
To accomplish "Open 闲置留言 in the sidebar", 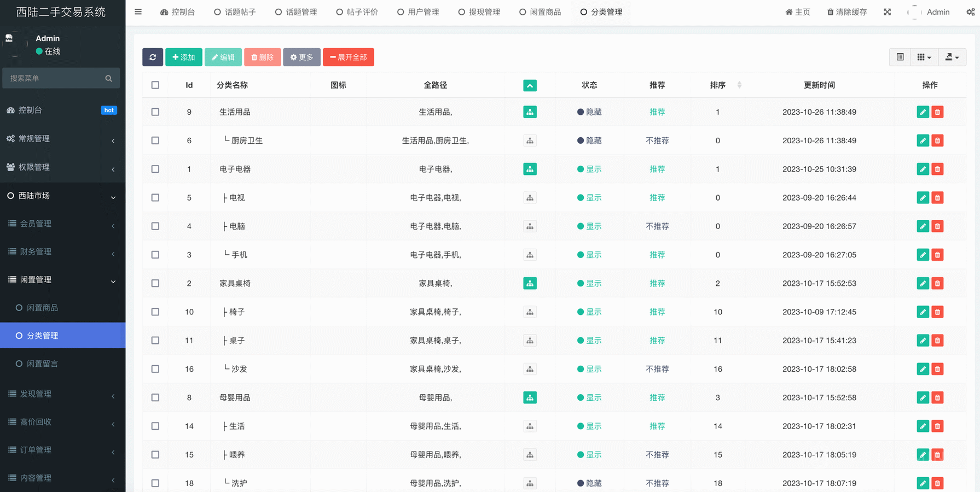I will tap(43, 364).
